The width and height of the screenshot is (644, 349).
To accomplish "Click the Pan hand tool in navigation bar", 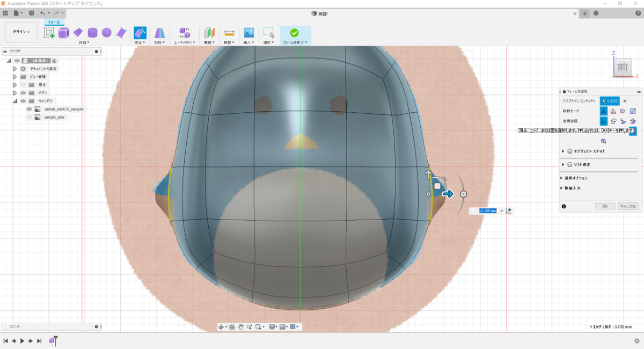I will coord(241,326).
